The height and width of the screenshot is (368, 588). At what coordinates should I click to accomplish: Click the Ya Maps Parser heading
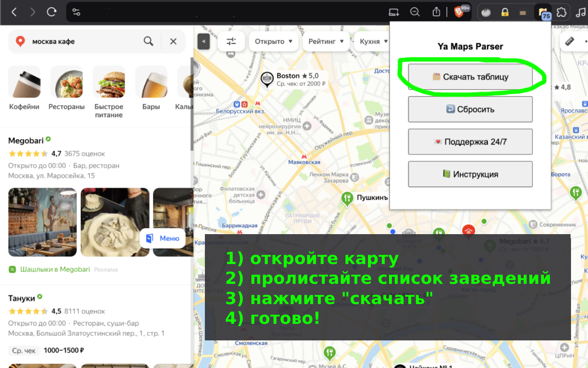(x=470, y=46)
